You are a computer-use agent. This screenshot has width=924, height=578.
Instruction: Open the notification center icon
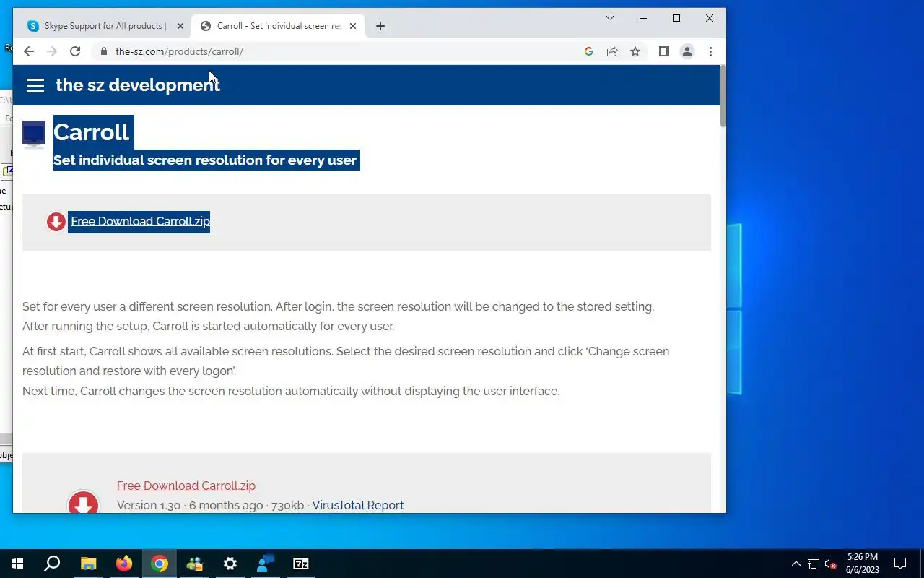point(900,564)
